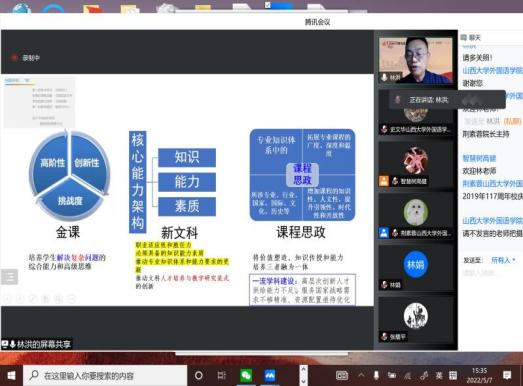Click chat message 2019年117周年校庆

pos(492,196)
